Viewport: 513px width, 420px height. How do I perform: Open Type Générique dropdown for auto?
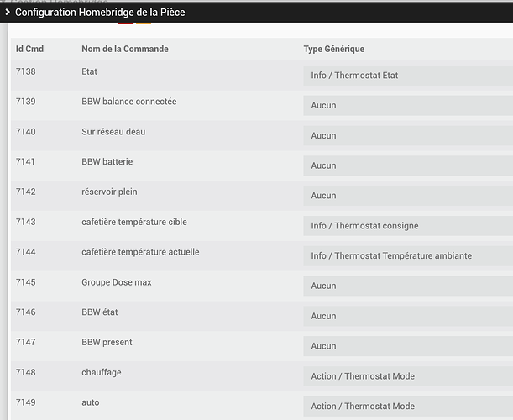tap(407, 407)
